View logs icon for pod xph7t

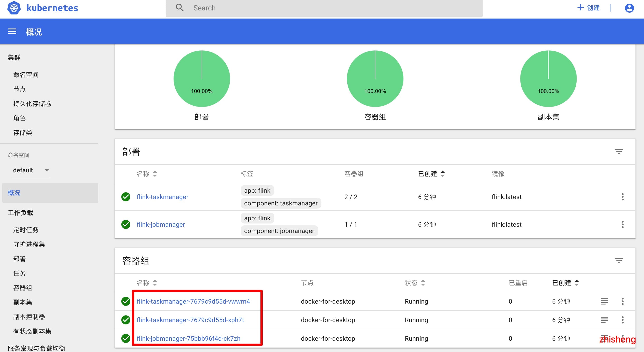pyautogui.click(x=604, y=320)
